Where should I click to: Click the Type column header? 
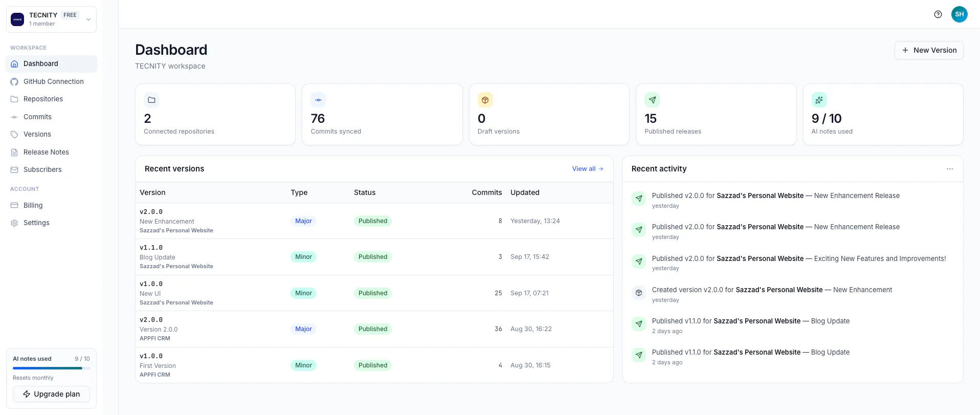(299, 192)
